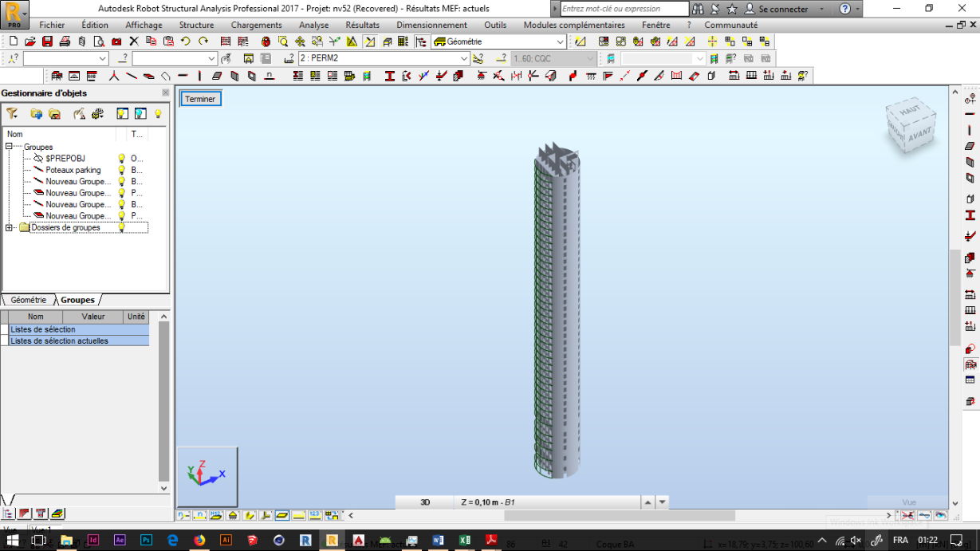Select the Listes de sélection actuelles row
Image resolution: width=980 pixels, height=551 pixels.
tap(79, 340)
